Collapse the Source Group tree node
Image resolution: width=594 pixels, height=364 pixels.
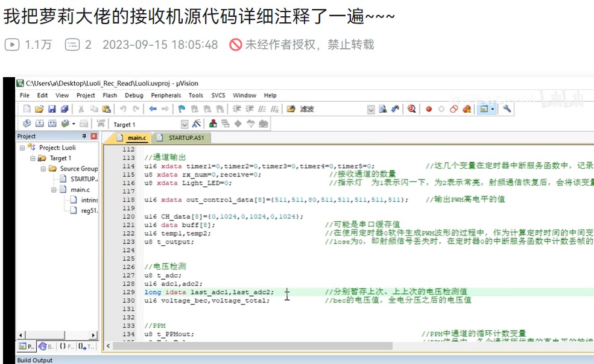tap(44, 169)
